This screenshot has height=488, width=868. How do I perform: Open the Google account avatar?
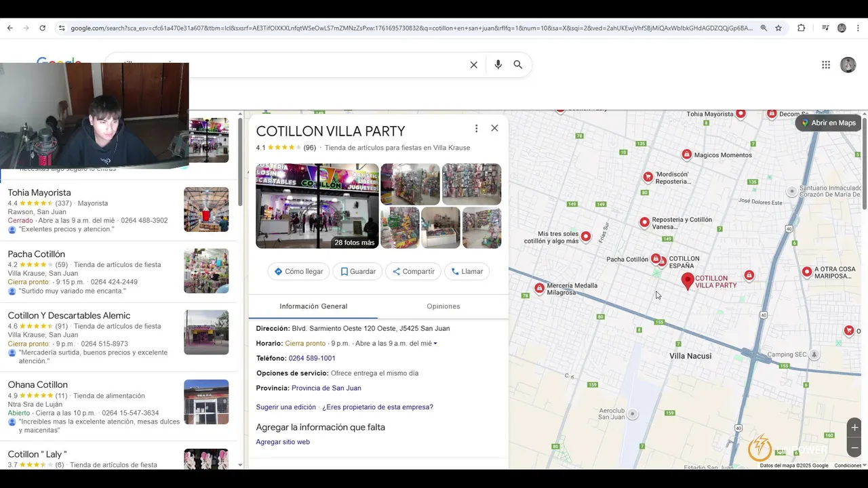click(848, 65)
